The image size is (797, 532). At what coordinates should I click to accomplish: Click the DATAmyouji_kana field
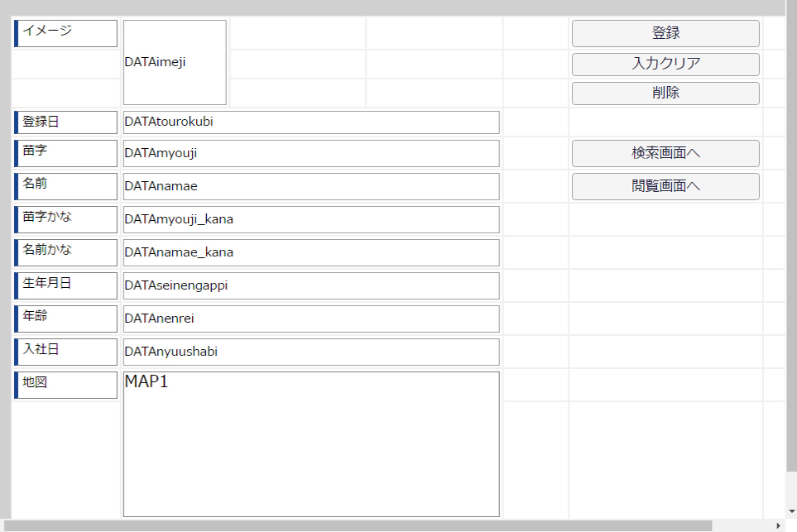[311, 219]
